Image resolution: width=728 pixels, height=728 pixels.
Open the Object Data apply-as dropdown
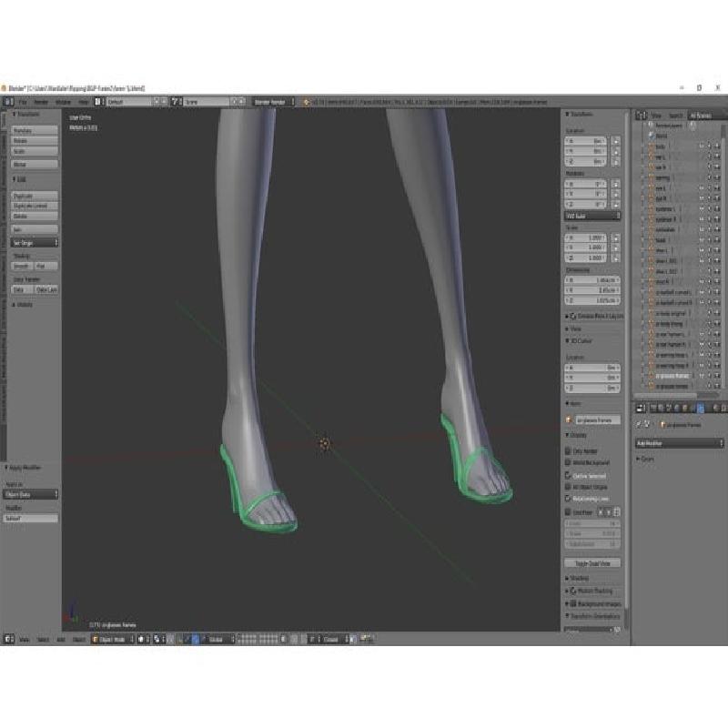[31, 494]
